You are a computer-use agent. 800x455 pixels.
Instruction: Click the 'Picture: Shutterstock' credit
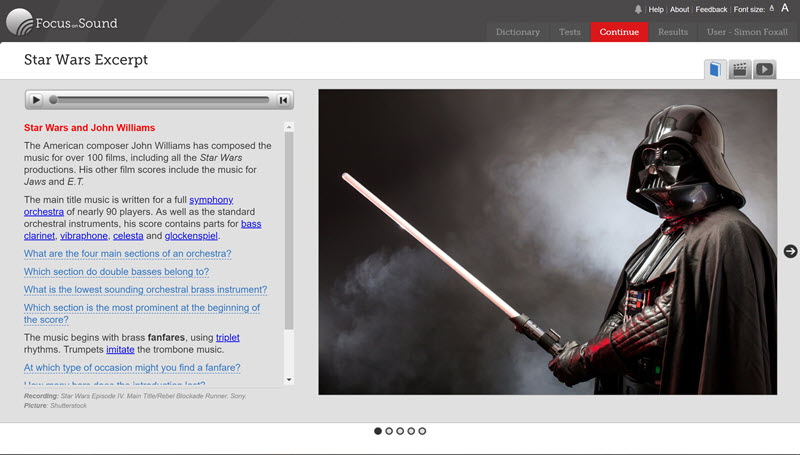point(55,406)
